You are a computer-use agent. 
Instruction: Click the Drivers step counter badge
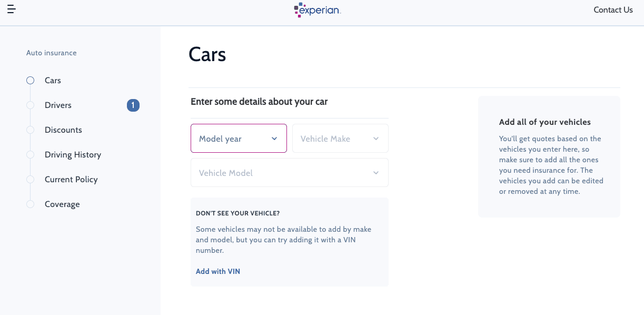click(133, 105)
